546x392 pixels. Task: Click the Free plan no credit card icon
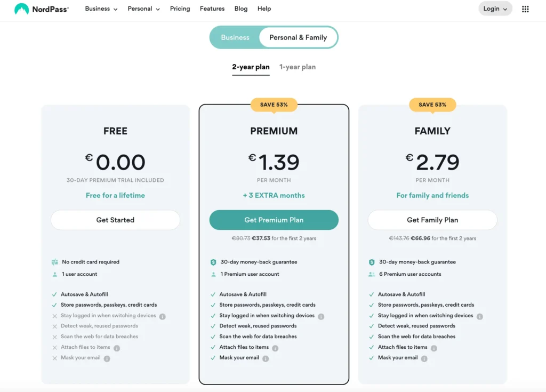pyautogui.click(x=54, y=262)
